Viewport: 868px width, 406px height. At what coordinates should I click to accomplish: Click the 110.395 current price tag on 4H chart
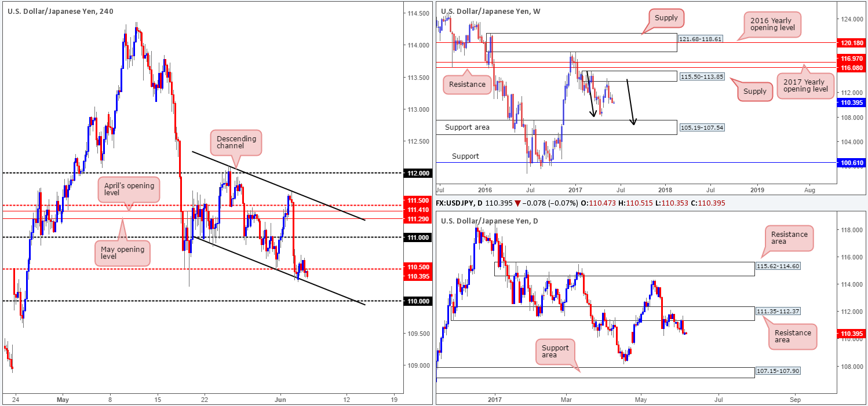click(x=417, y=277)
